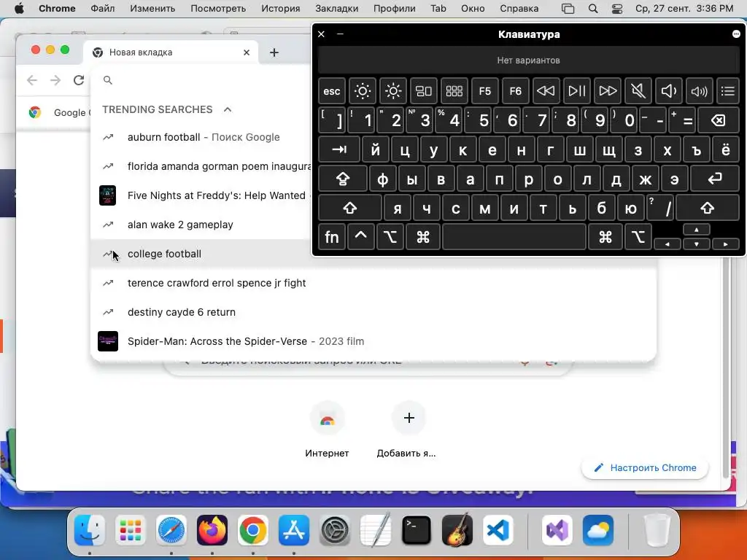This screenshot has height=560, width=747.
Task: Select the 'alan wake 2 gameplay' suggestion
Action: [200, 225]
